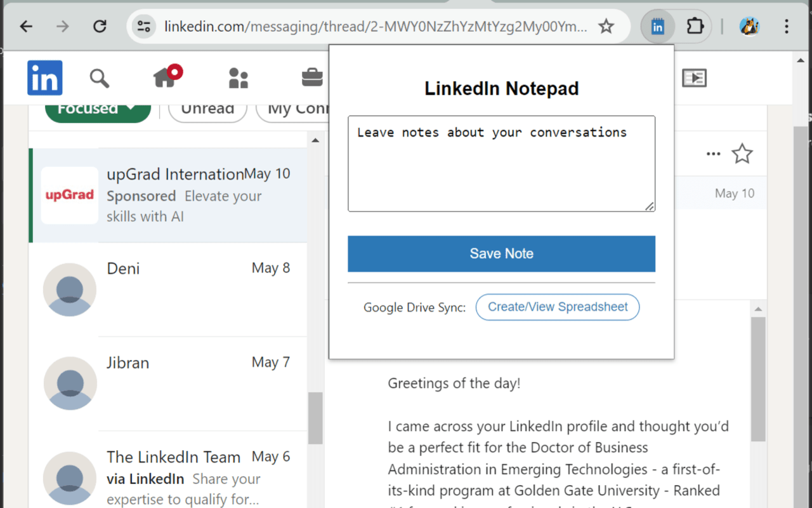The width and height of the screenshot is (812, 508).
Task: Star this conversation thread
Action: [742, 154]
